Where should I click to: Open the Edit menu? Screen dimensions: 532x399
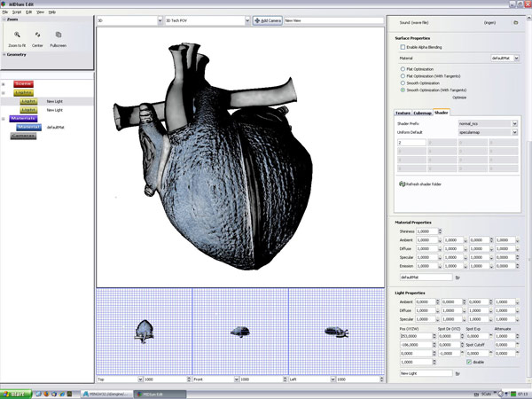[29, 12]
